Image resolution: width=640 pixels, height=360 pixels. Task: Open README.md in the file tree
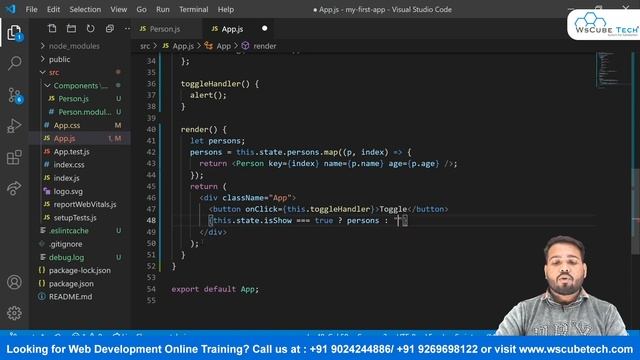click(70, 297)
